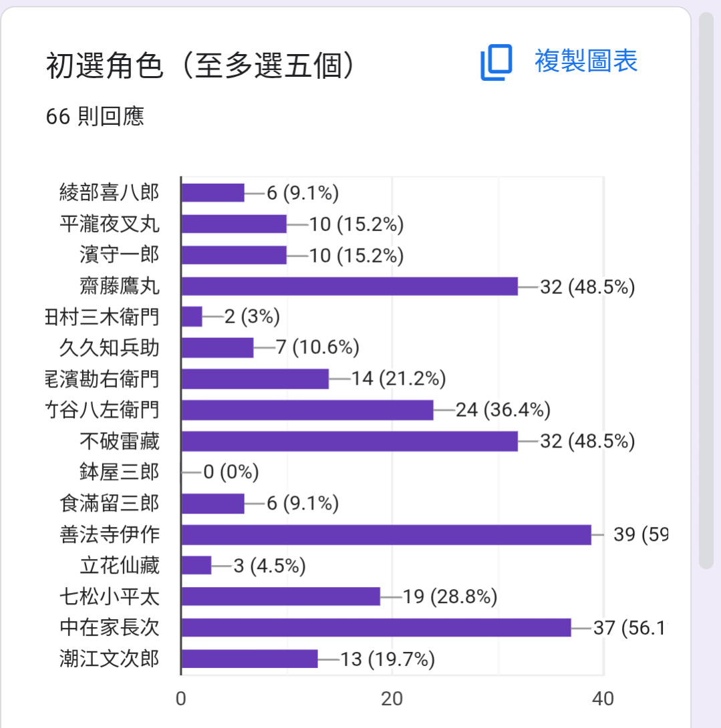Click the bar for 濱守一郎
Image resolution: width=721 pixels, height=728 pixels.
[x=234, y=255]
